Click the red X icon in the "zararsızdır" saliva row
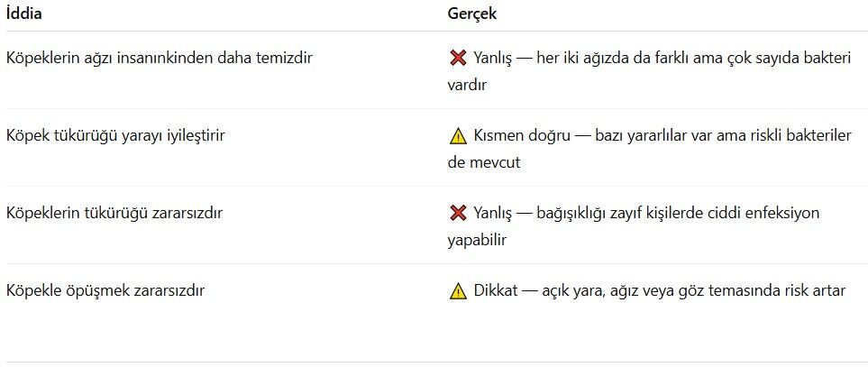Image resolution: width=868 pixels, height=367 pixels. (x=457, y=214)
